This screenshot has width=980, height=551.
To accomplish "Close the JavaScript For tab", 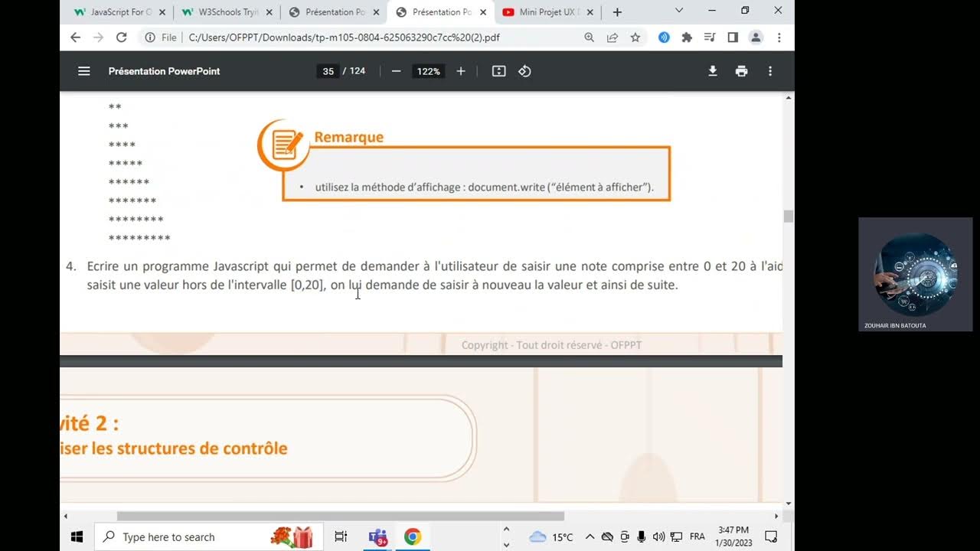I will click(x=162, y=12).
